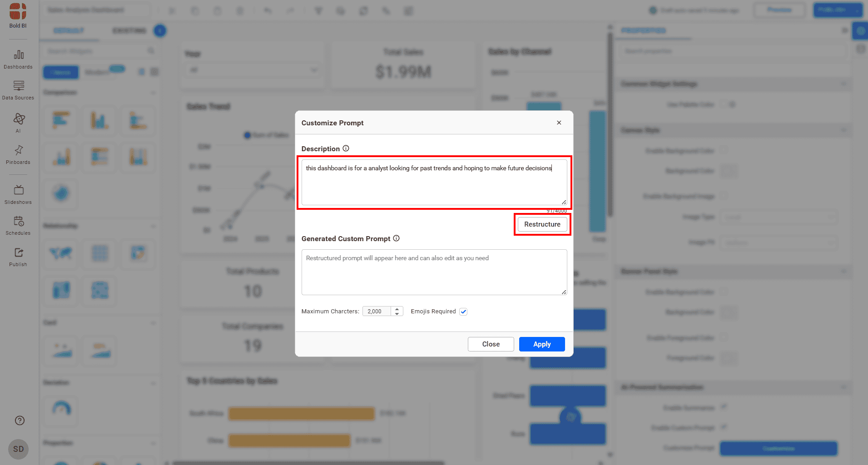
Task: Close the Customize Prompt dialog with X
Action: click(559, 123)
